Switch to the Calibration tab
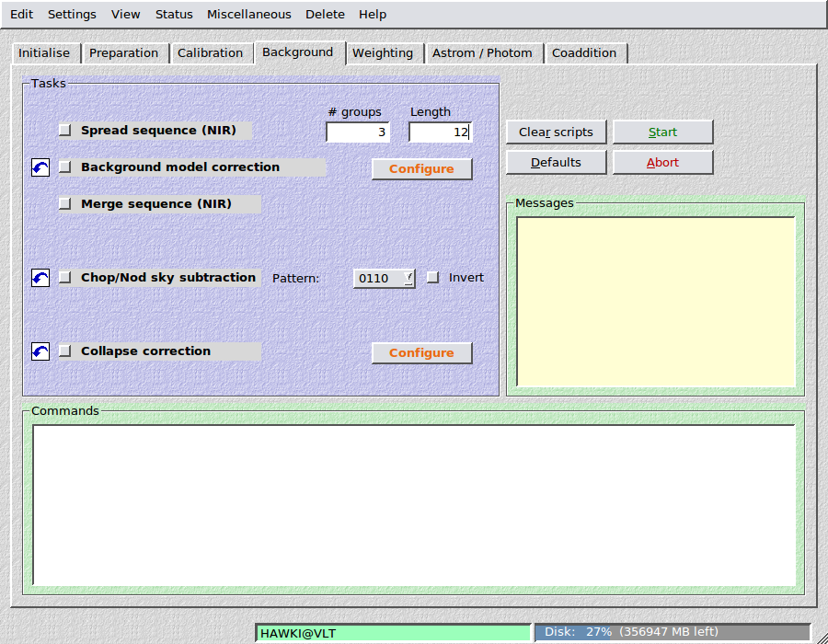The image size is (828, 644). click(x=210, y=53)
